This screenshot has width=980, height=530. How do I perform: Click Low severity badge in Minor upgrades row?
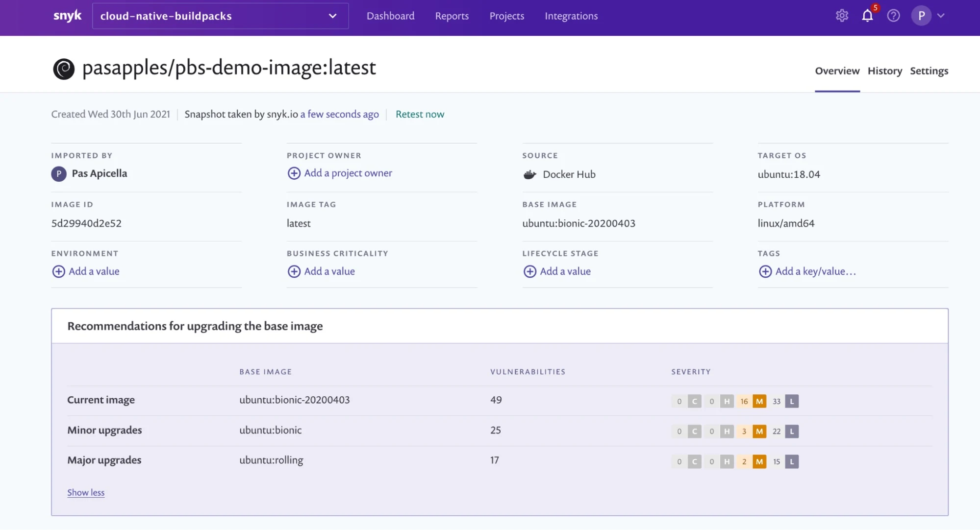click(x=791, y=431)
